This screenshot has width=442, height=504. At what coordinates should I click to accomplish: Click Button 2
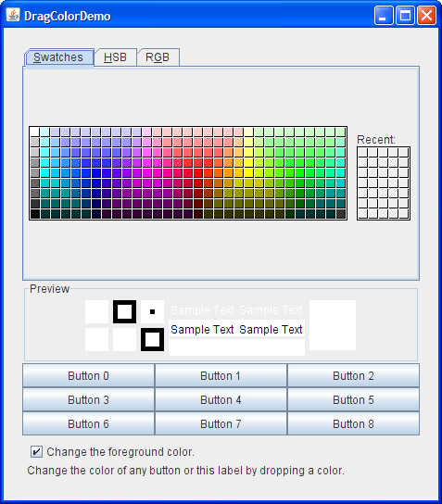353,375
